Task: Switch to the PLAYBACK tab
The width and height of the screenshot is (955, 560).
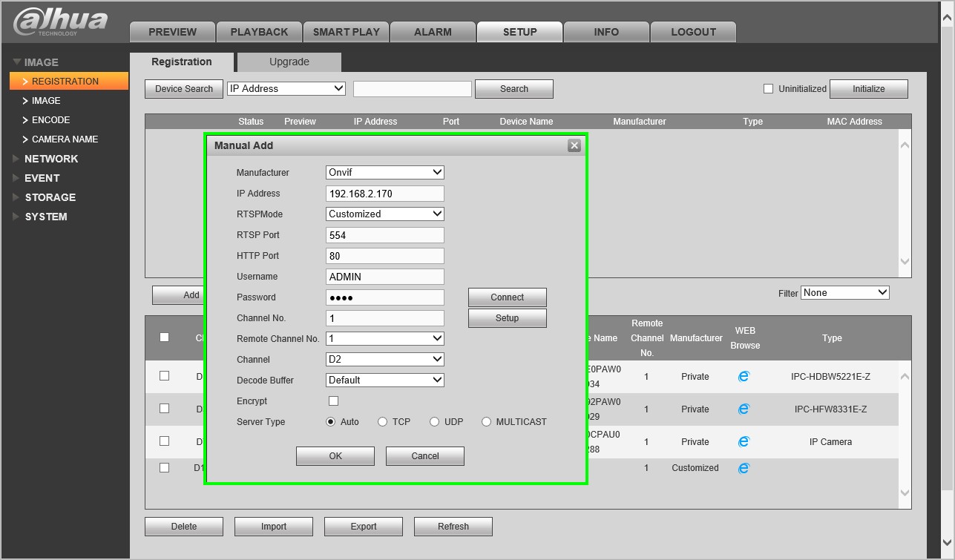Action: pyautogui.click(x=259, y=32)
